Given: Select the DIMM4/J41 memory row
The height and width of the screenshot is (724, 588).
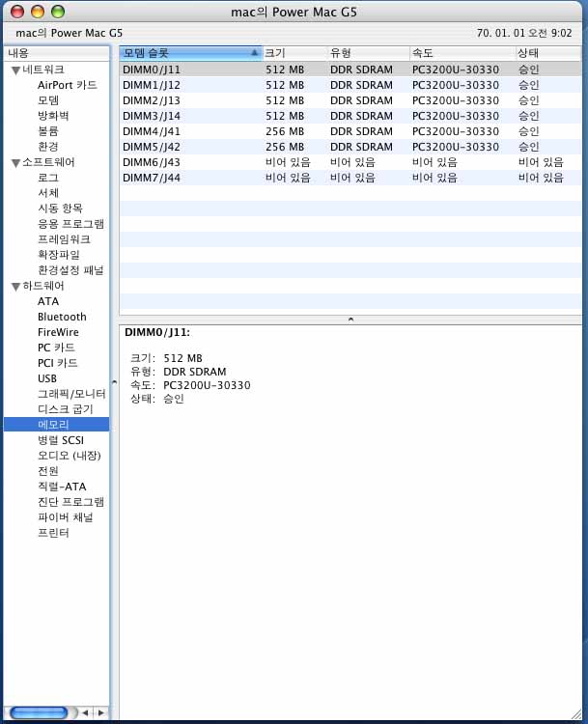Looking at the screenshot, I should (x=152, y=131).
